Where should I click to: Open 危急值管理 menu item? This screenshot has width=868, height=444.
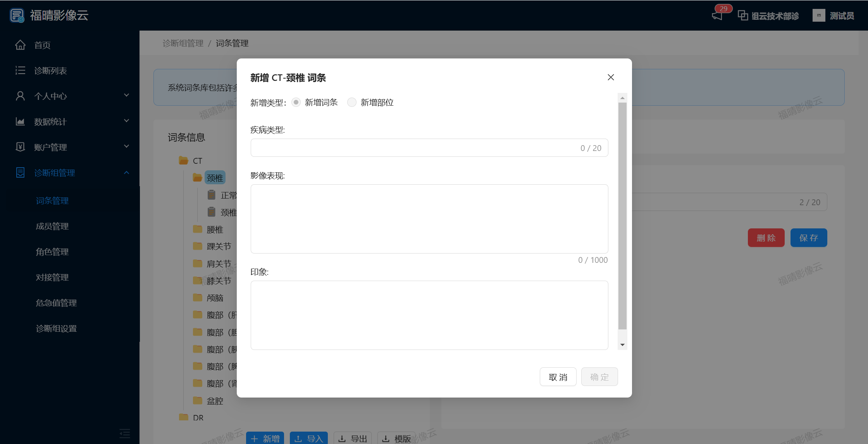(56, 303)
